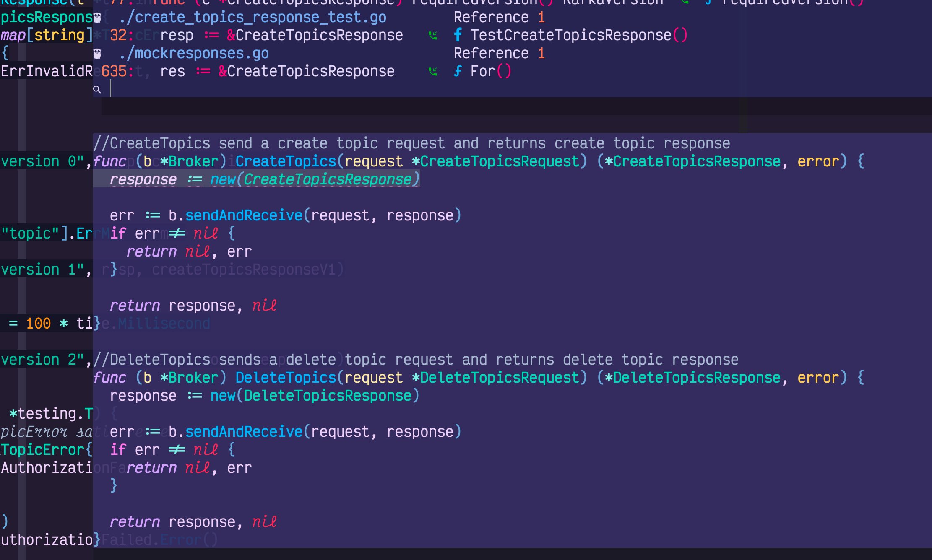Screen dimensions: 932x560
Task: Click the magnifier search icon
Action: click(97, 89)
